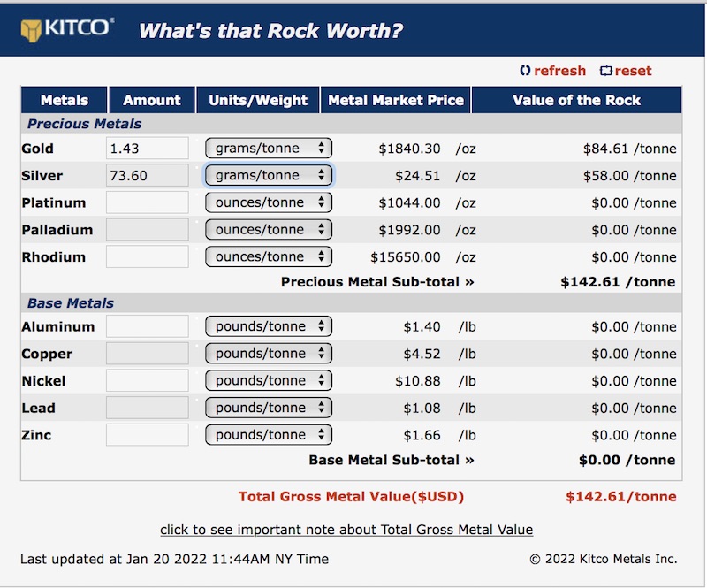The height and width of the screenshot is (588, 707).
Task: Click the refresh link text
Action: (559, 71)
